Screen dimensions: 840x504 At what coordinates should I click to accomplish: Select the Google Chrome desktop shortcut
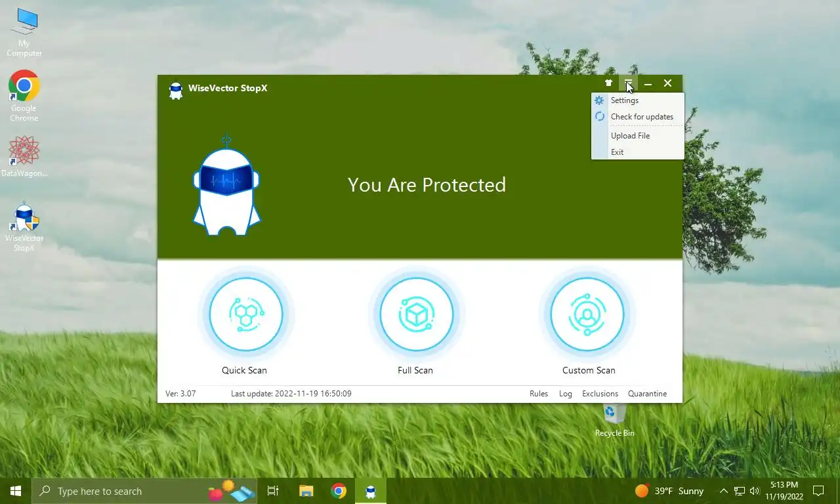(24, 96)
